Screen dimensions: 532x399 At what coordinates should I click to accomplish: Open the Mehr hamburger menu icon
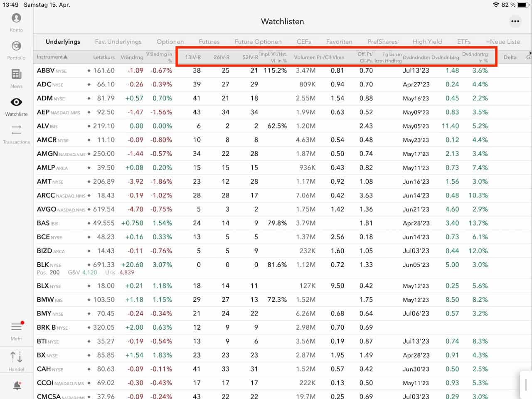click(16, 327)
